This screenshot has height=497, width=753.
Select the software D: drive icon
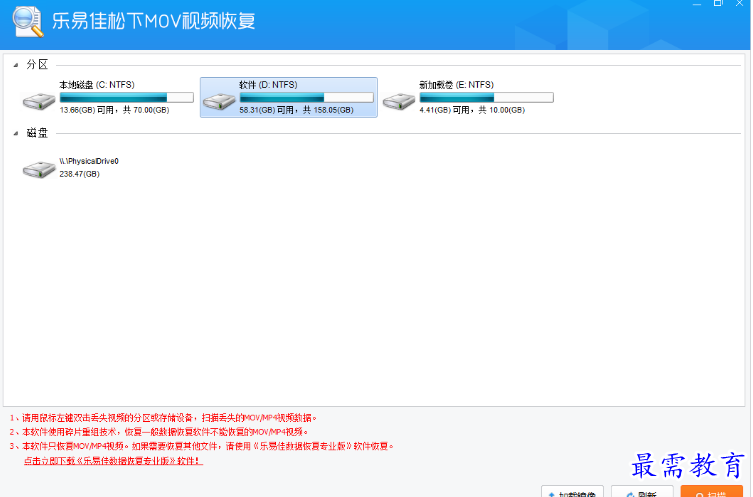point(219,101)
